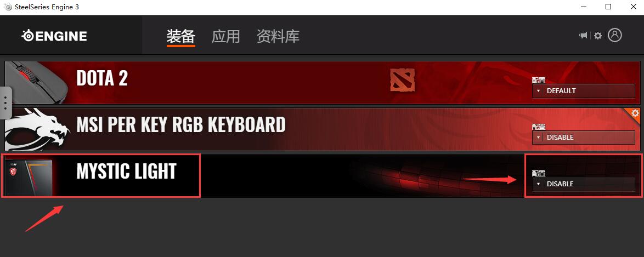Open the user account profile icon

615,35
